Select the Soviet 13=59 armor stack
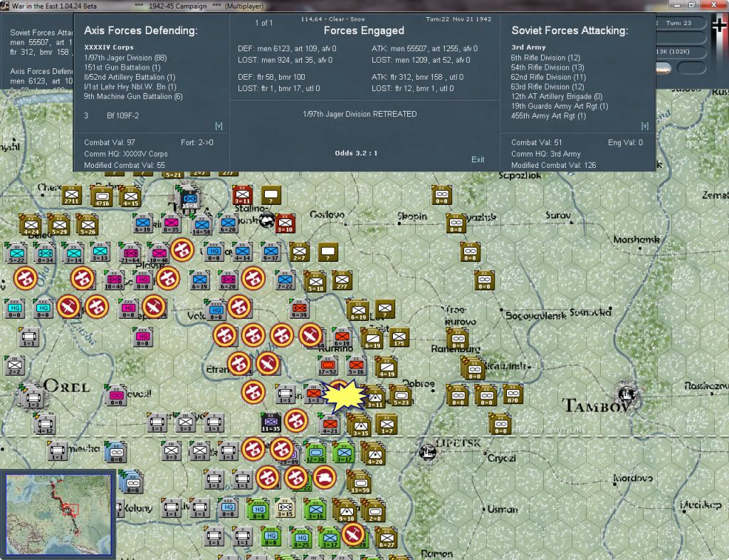 tap(360, 482)
